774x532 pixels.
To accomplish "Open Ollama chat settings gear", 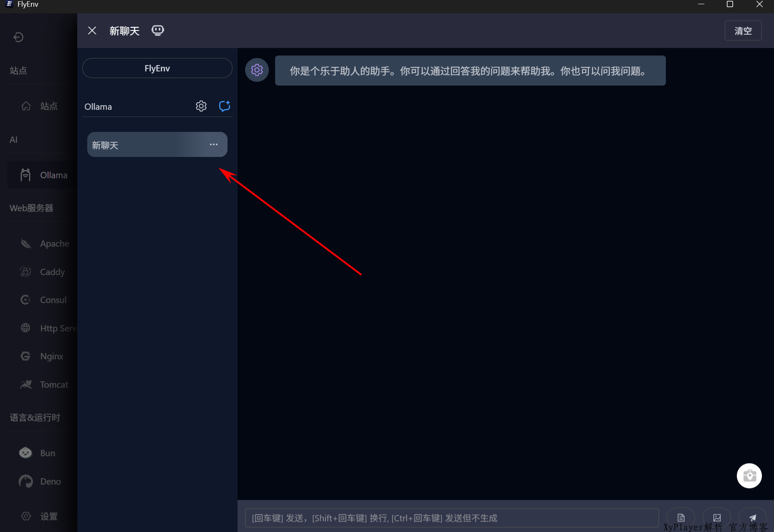I will (201, 106).
